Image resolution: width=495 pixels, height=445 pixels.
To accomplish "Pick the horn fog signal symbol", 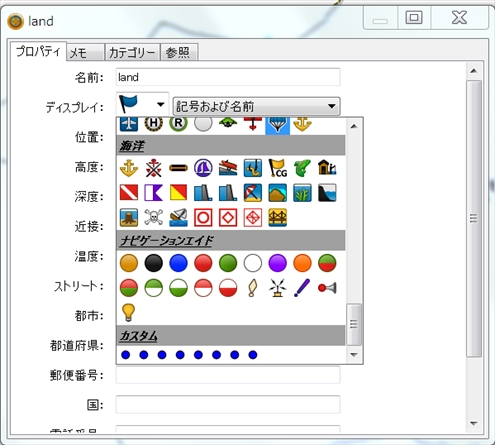I will click(x=327, y=288).
